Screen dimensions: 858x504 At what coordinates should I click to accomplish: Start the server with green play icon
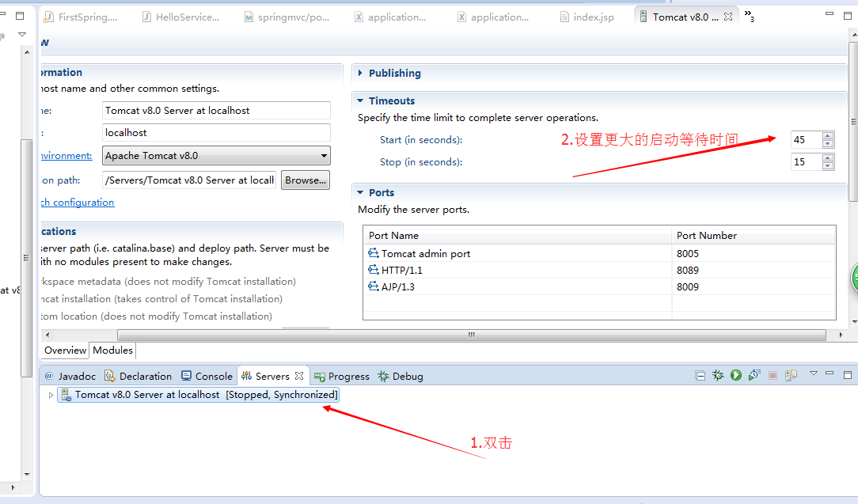click(736, 375)
